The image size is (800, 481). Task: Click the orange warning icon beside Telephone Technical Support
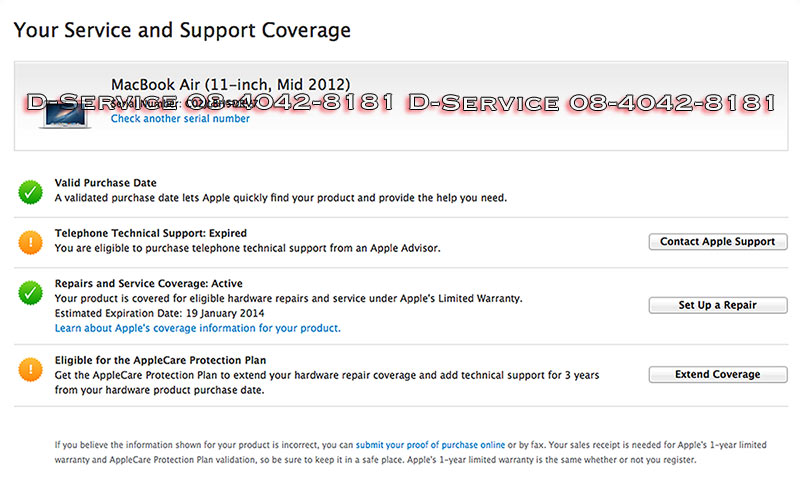(x=30, y=242)
